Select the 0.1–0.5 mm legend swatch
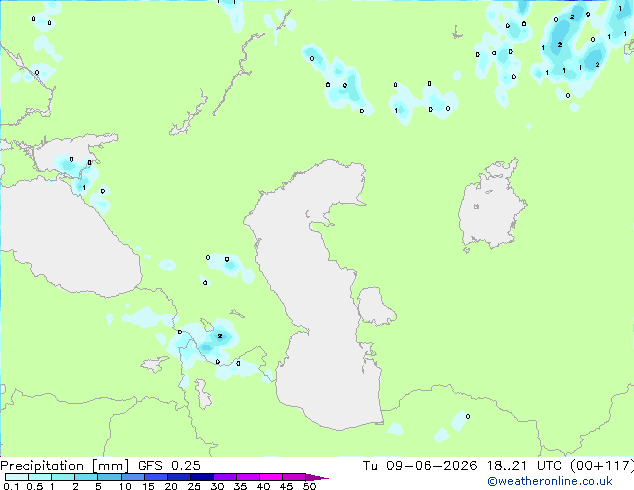The height and width of the screenshot is (490, 634). (x=17, y=477)
